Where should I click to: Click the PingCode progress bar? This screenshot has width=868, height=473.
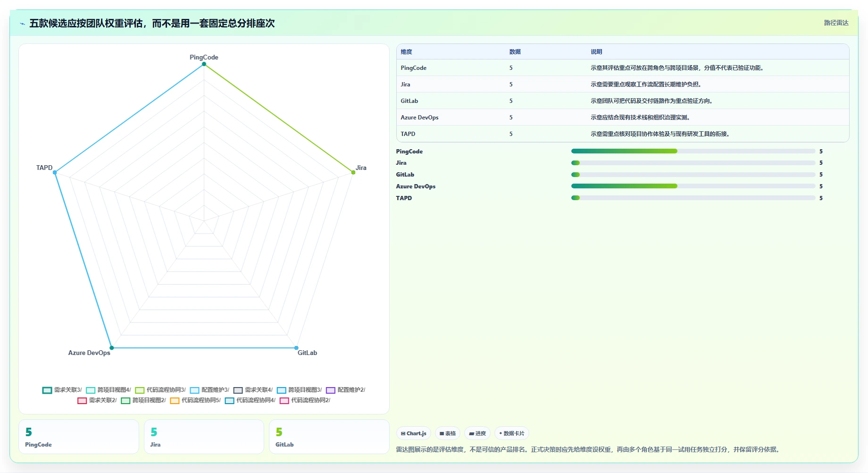click(x=693, y=151)
